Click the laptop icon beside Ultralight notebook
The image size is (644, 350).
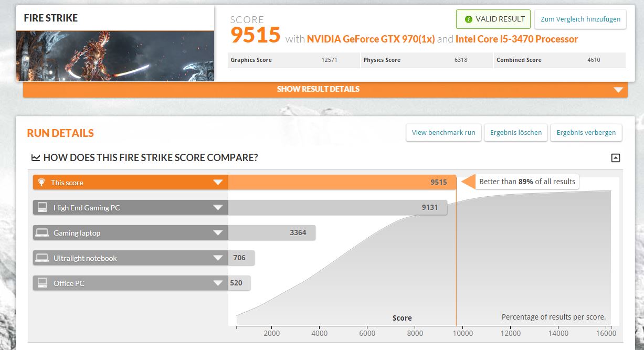coord(42,258)
